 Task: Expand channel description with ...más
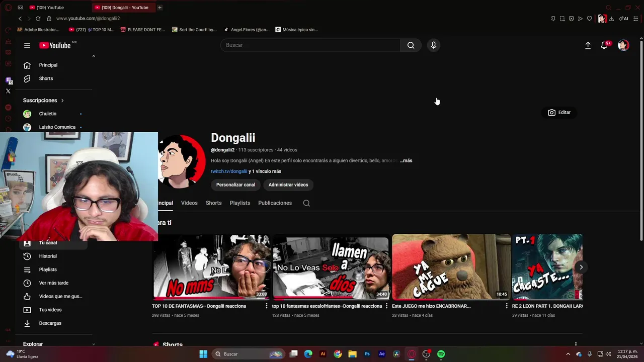click(406, 160)
